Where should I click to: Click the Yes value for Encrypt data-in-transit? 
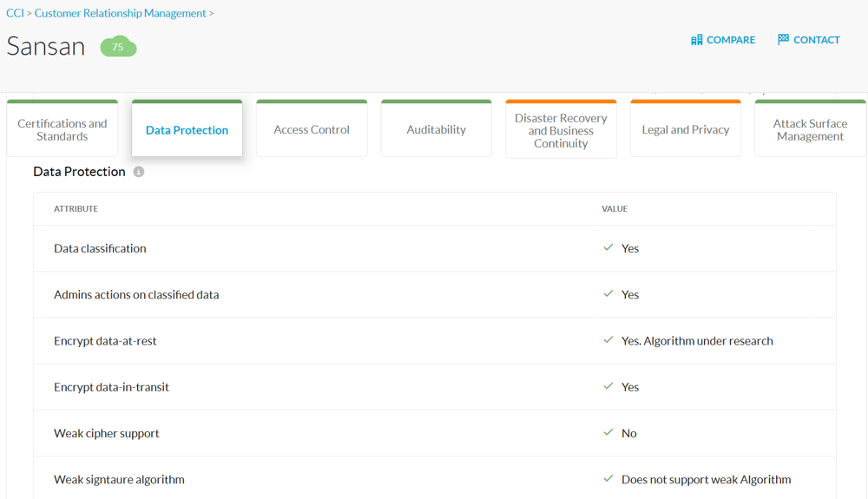pos(630,387)
